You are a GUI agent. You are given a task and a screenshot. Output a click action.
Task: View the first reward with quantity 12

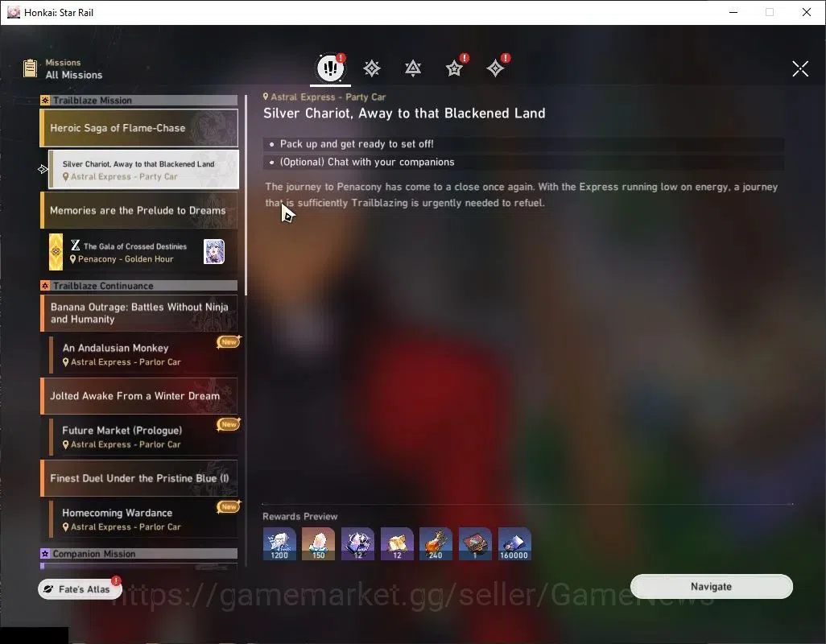[x=357, y=544]
